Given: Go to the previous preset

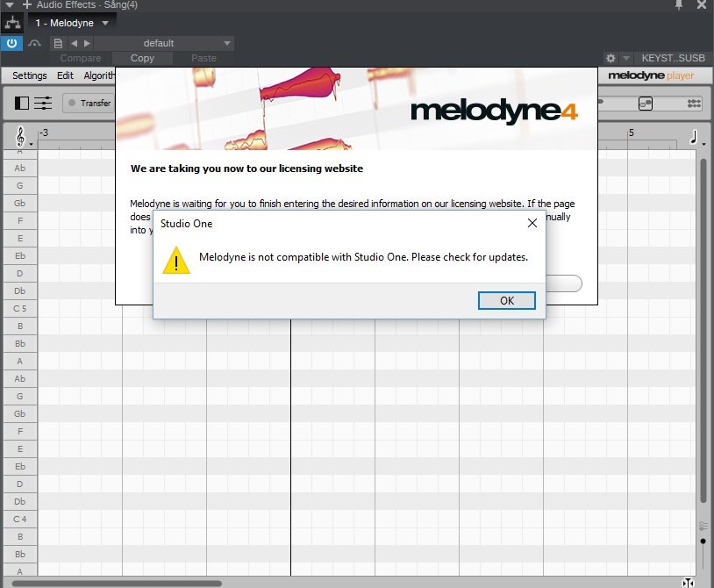Looking at the screenshot, I should (x=75, y=43).
